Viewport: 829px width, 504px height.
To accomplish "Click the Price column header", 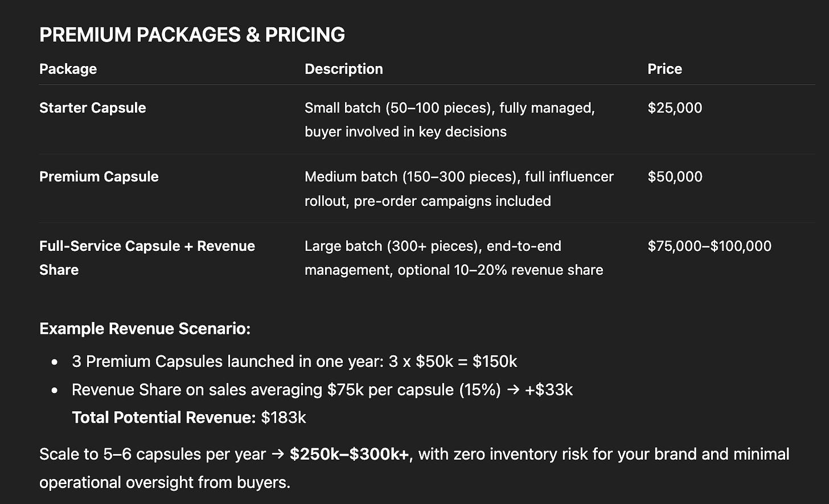I will click(664, 69).
